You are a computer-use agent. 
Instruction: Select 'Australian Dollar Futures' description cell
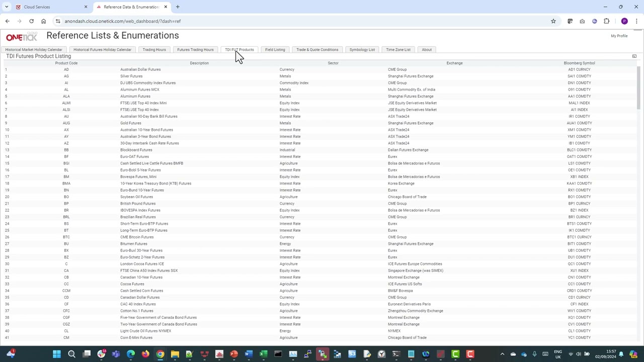point(140,69)
